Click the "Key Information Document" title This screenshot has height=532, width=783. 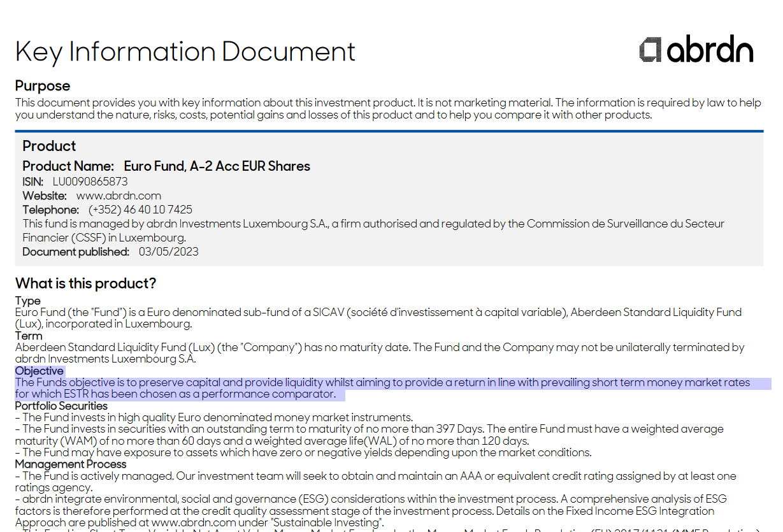coord(185,52)
